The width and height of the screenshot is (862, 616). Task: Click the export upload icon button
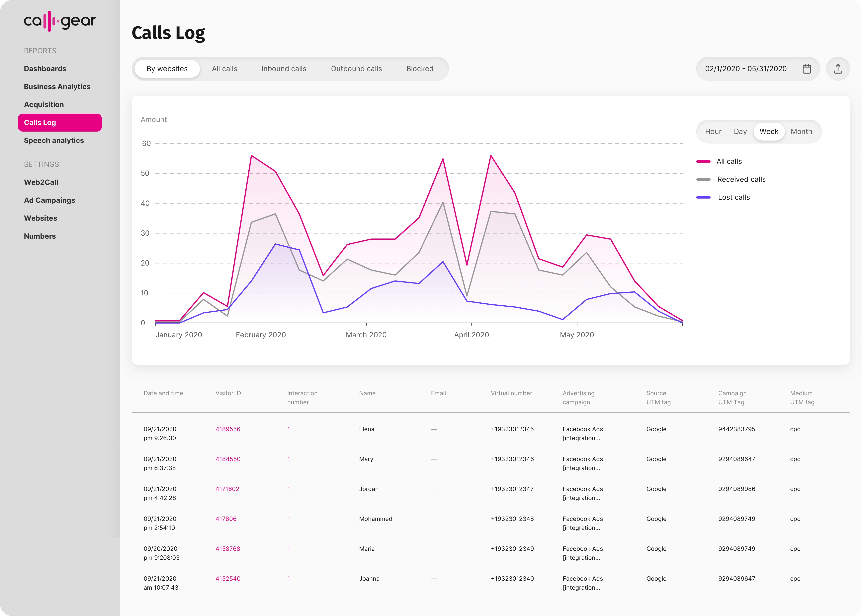pos(838,69)
